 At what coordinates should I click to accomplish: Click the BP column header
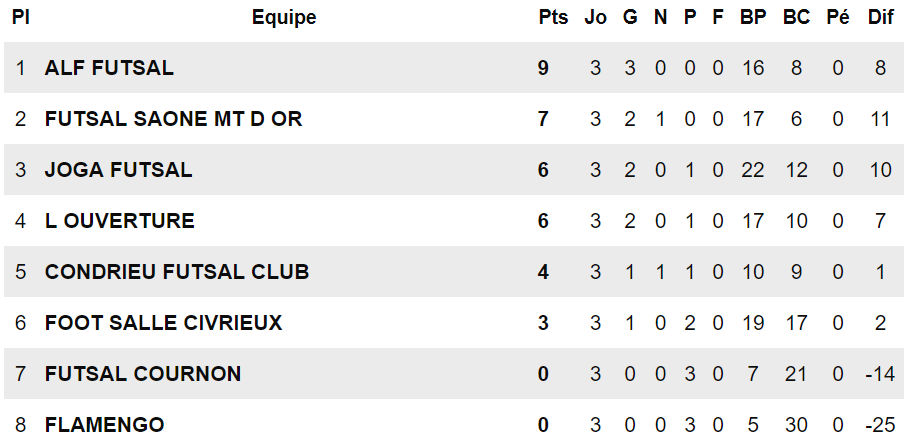pyautogui.click(x=753, y=17)
